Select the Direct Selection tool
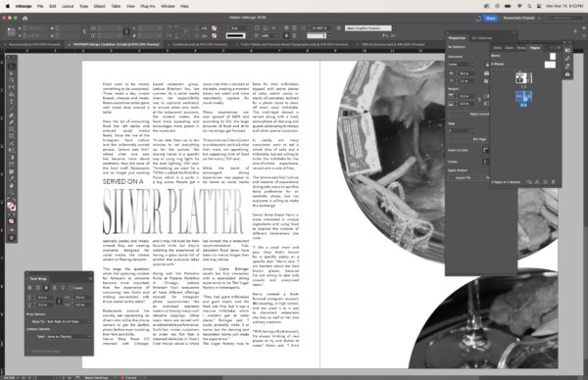The image size is (588, 380). point(12,73)
